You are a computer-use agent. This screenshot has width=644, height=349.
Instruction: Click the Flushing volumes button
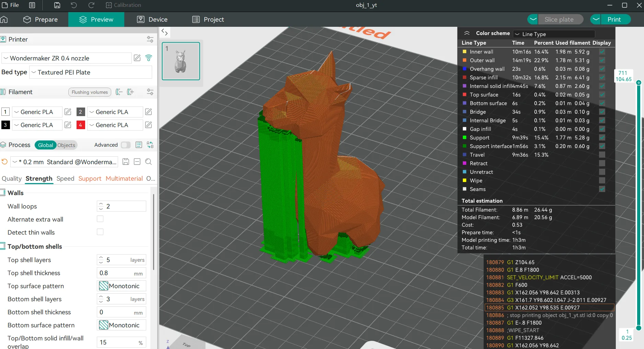coord(90,92)
